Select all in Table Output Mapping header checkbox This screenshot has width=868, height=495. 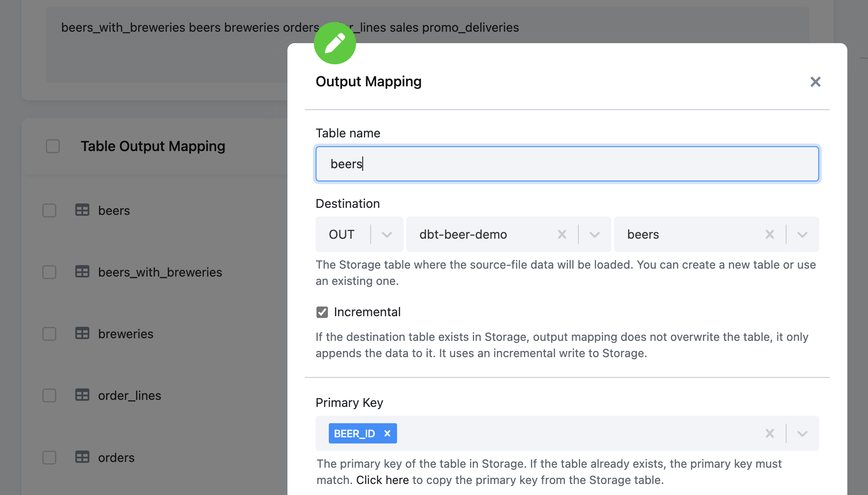53,146
